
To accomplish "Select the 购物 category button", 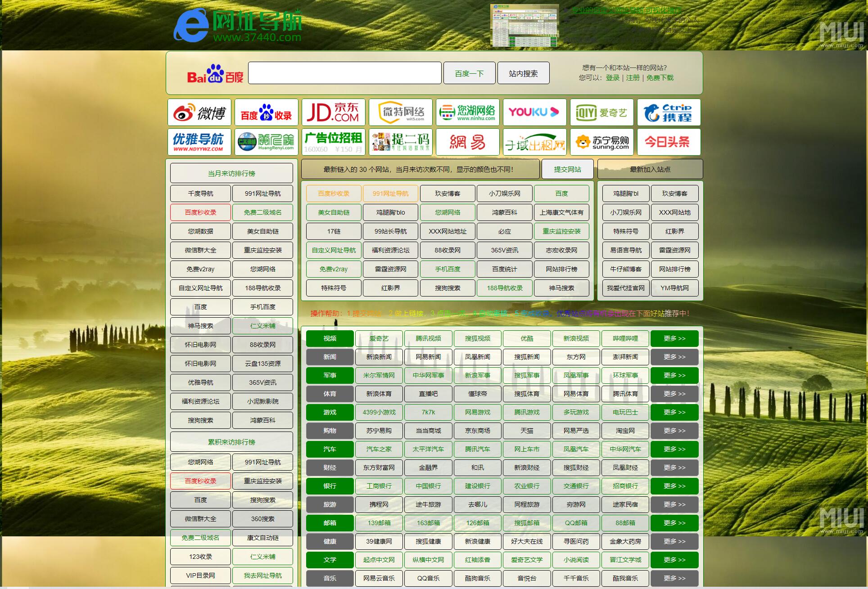I will click(x=330, y=431).
